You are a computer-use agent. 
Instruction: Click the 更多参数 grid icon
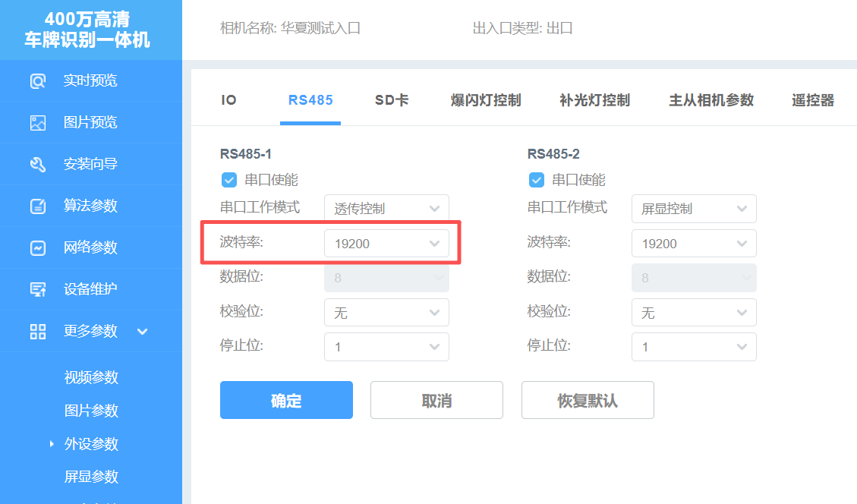[38, 331]
